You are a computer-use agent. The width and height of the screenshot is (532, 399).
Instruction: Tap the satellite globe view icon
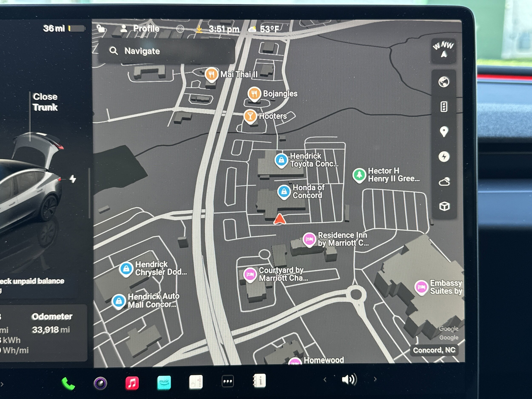click(444, 82)
